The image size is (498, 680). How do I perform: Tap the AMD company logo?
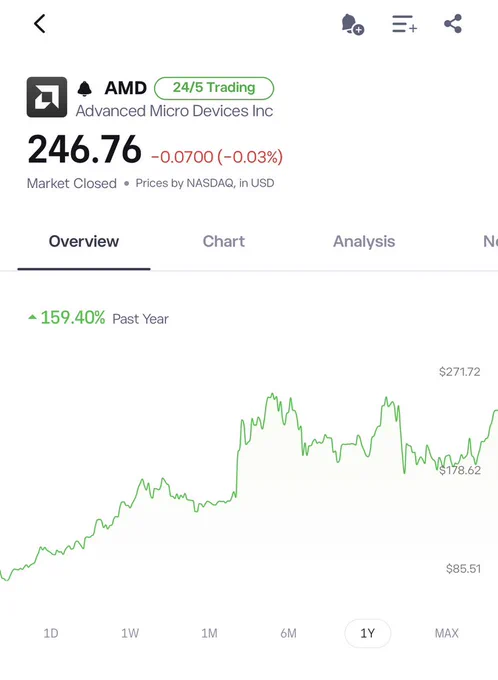[x=47, y=97]
